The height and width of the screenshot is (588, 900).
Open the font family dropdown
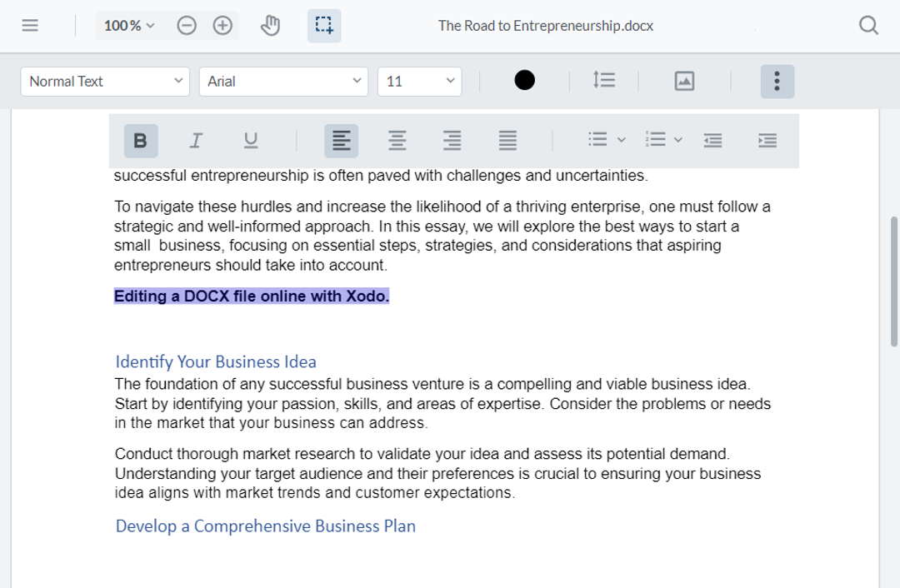pyautogui.click(x=283, y=81)
